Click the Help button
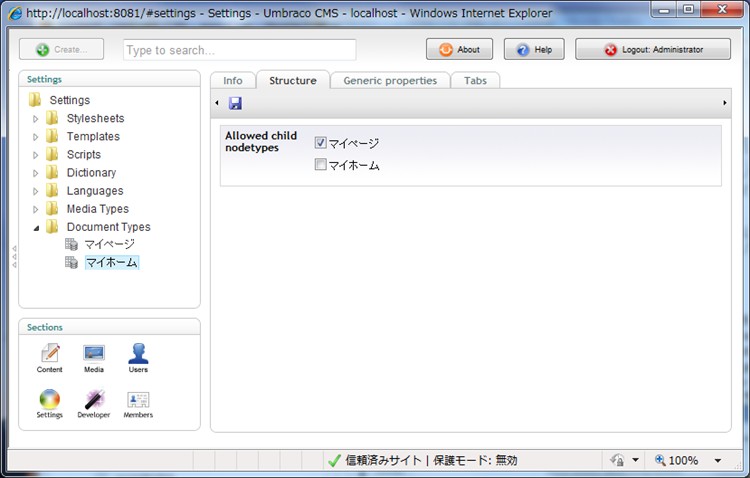 click(534, 49)
